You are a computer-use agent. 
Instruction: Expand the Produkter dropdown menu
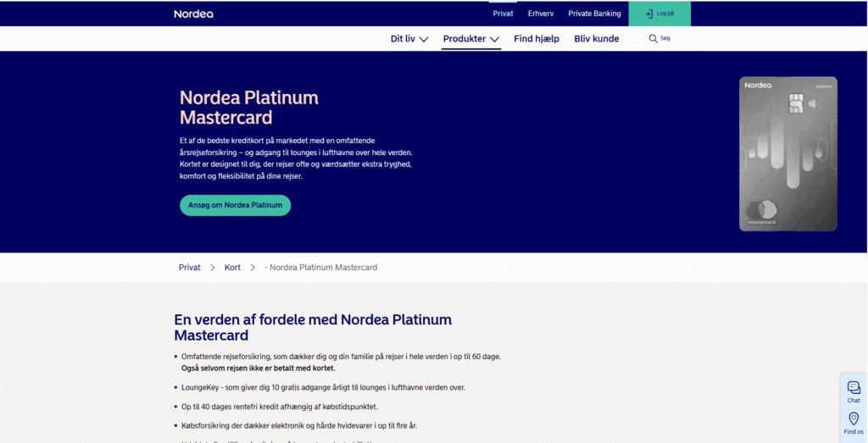[470, 39]
